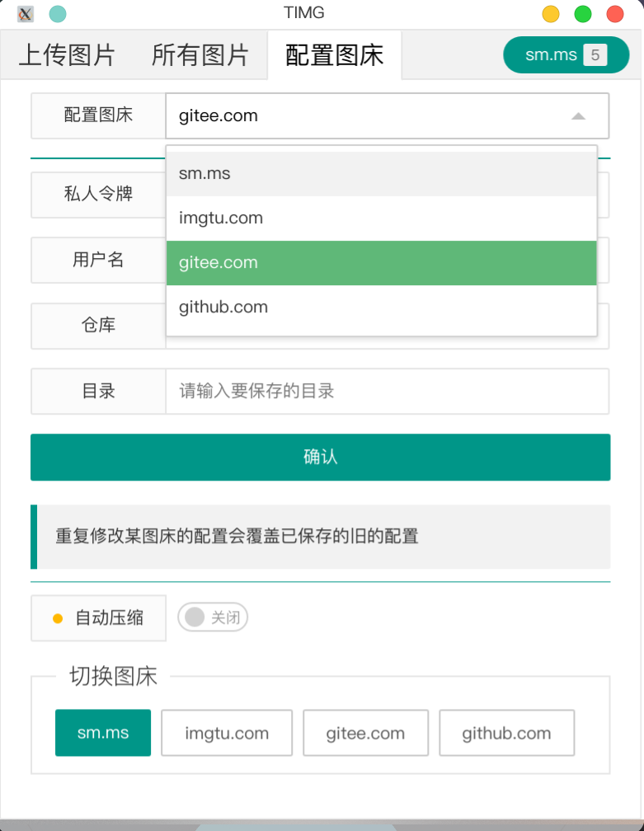The height and width of the screenshot is (831, 644).
Task: Click the 用户名 label
Action: tap(99, 261)
